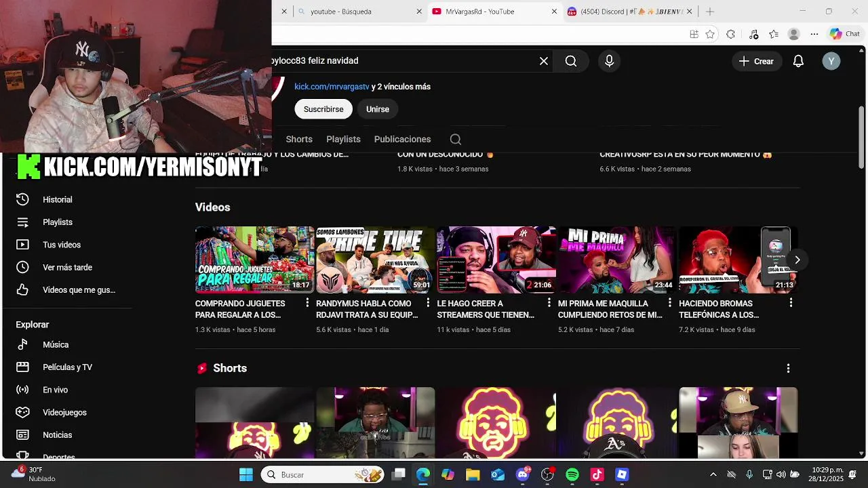The image size is (868, 488).
Task: Open the 30°F Nublado weather widget
Action: [34, 474]
